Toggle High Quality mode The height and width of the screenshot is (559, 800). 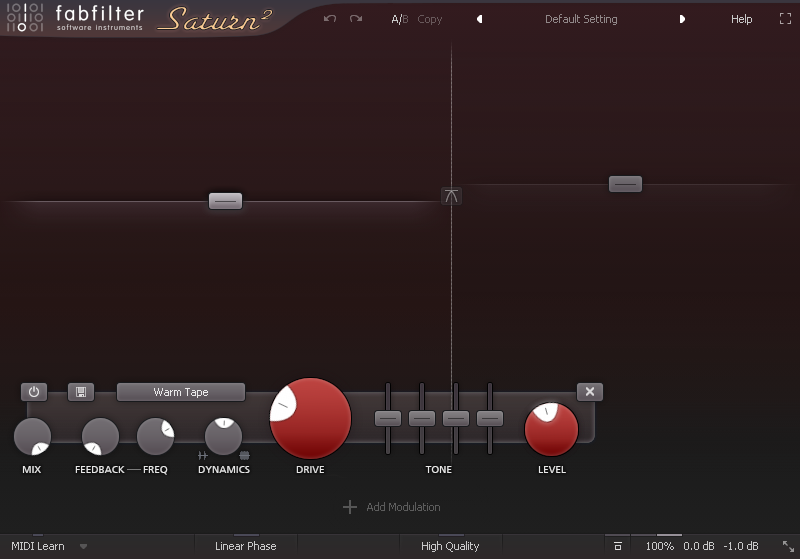pos(450,546)
